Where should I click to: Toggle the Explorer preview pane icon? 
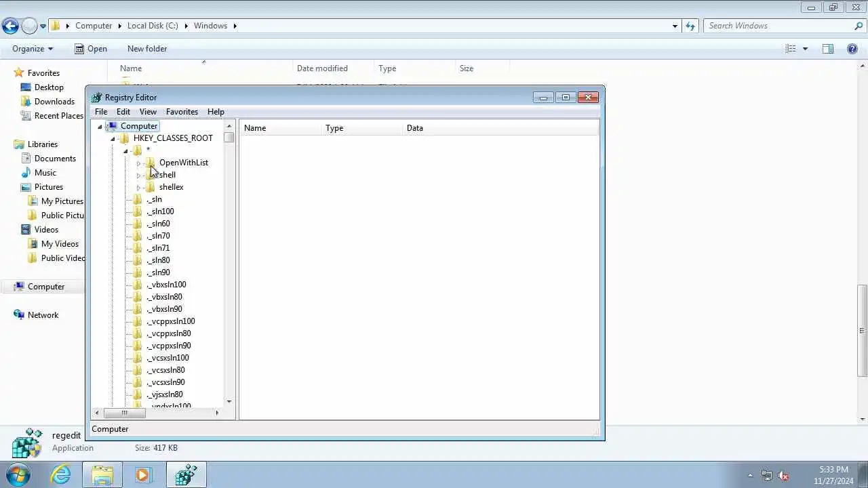(827, 49)
